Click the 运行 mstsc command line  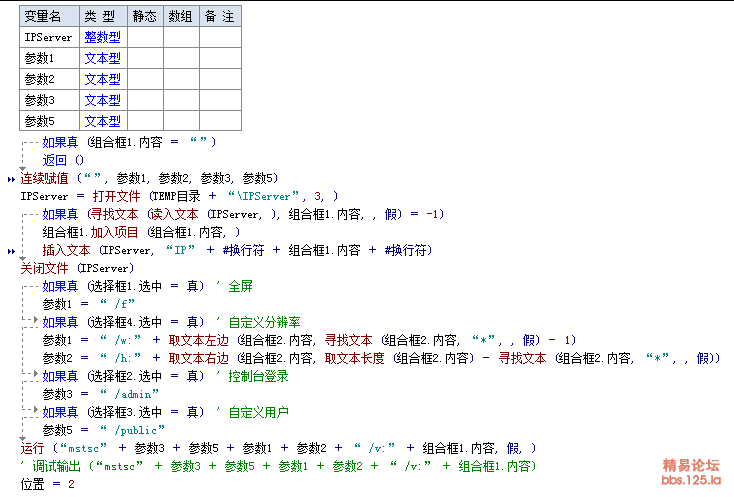coord(280,448)
